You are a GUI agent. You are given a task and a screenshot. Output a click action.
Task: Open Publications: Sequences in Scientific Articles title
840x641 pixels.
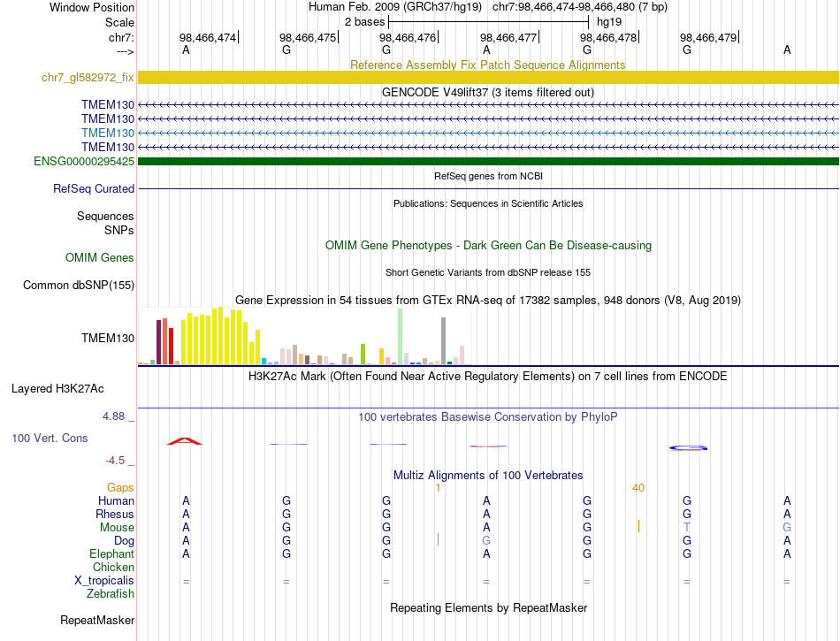click(488, 203)
